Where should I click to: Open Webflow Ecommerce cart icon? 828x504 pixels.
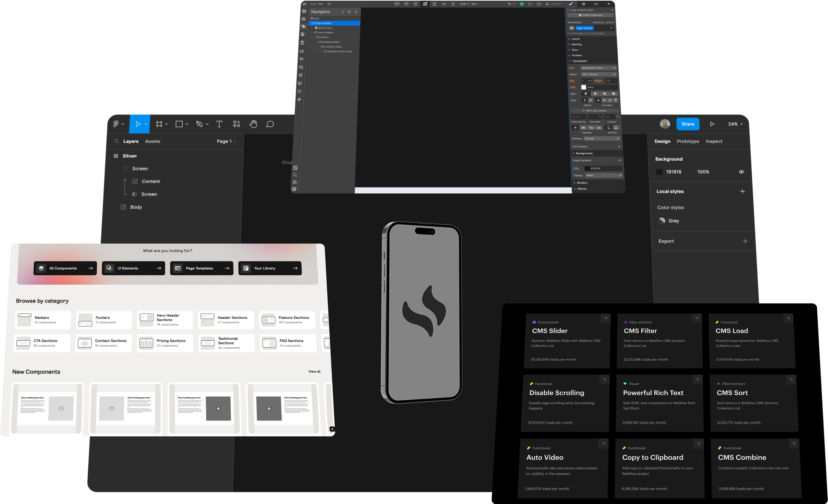(301, 59)
